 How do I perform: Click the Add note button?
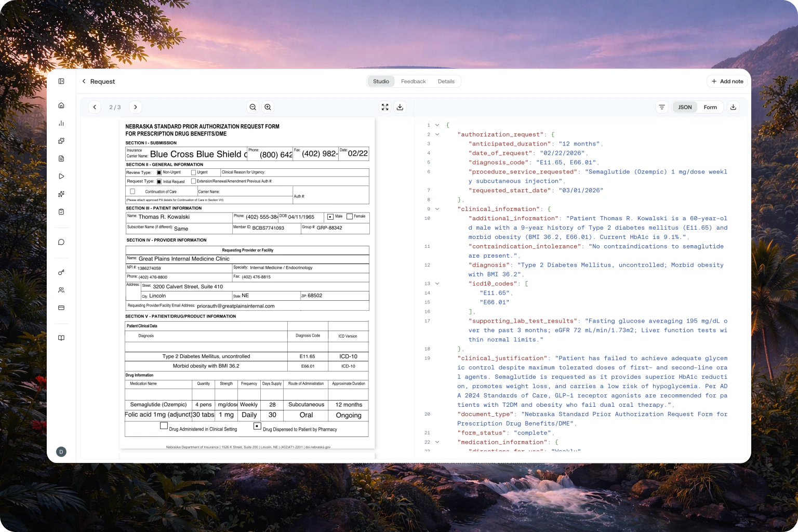[727, 82]
